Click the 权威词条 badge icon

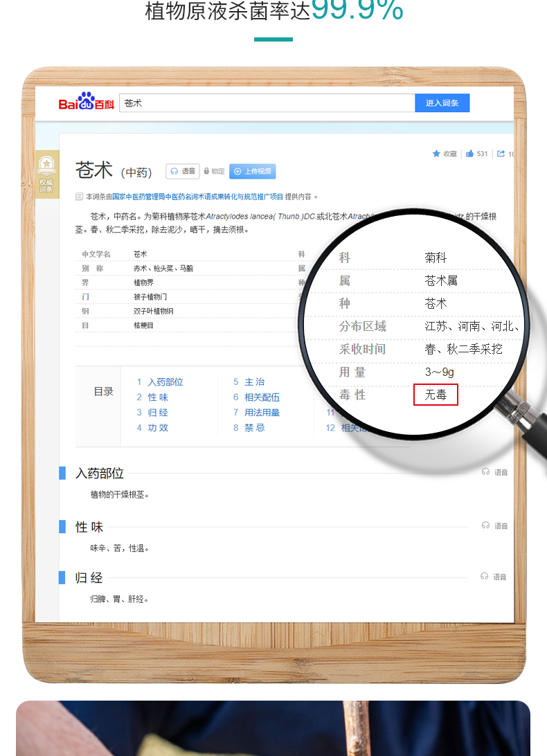[x=46, y=174]
